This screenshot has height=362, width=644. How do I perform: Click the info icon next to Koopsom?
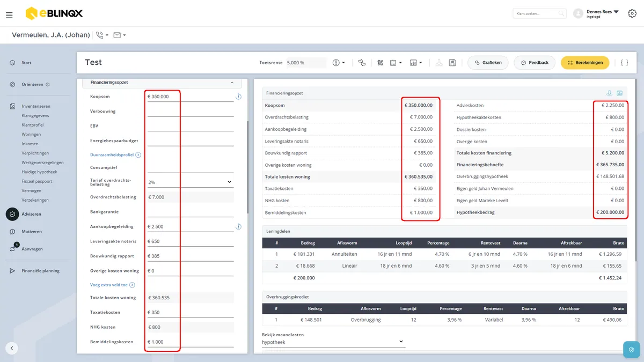click(x=238, y=97)
